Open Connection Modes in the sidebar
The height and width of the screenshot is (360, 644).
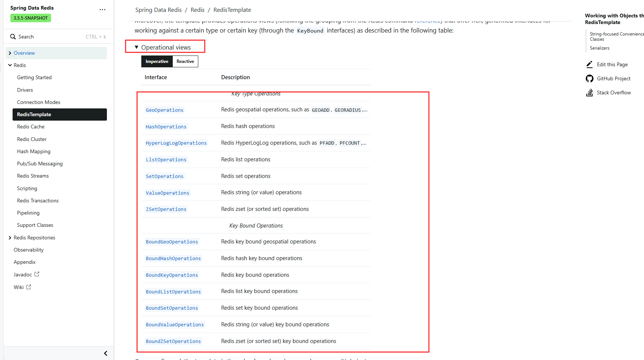pos(38,102)
